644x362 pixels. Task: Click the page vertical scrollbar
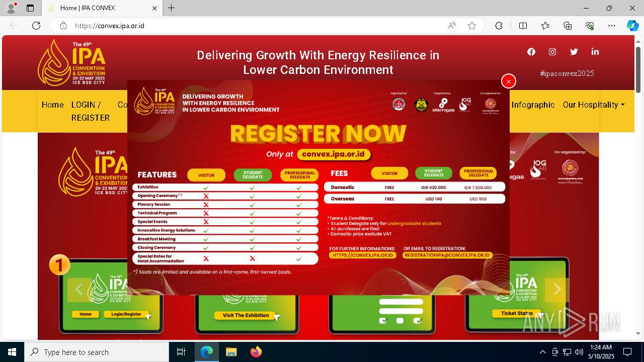point(638,69)
